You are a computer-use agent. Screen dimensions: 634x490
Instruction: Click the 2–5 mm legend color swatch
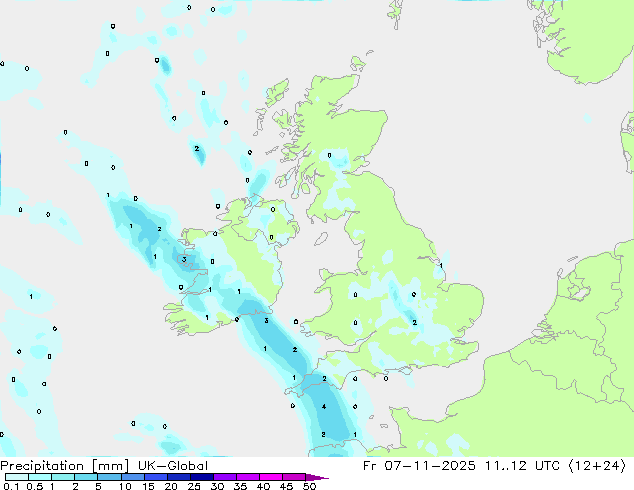click(86, 477)
